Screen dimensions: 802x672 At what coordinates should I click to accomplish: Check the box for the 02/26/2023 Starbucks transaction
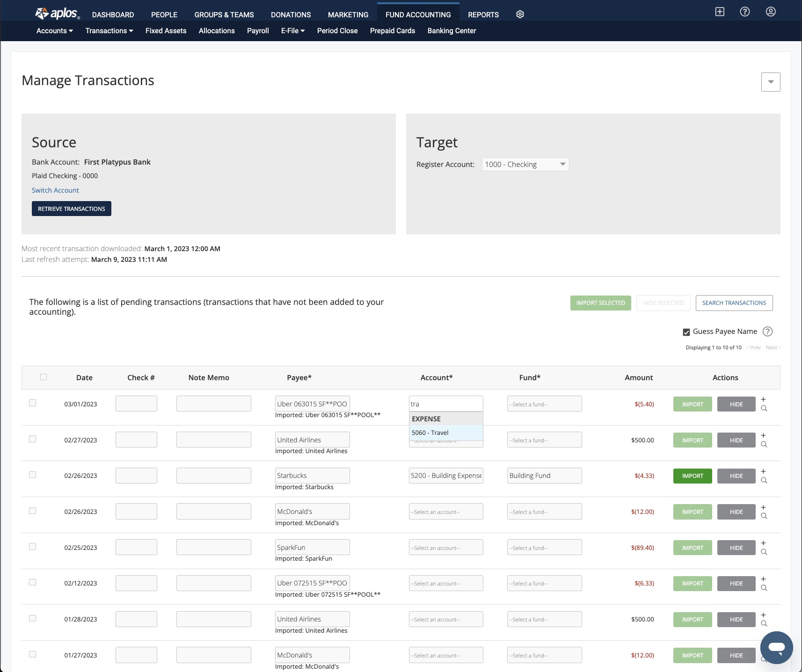point(33,475)
